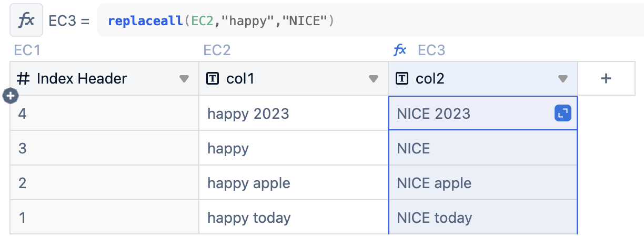Image resolution: width=644 pixels, height=247 pixels.
Task: Open the col2 column dropdown arrow
Action: coord(562,79)
